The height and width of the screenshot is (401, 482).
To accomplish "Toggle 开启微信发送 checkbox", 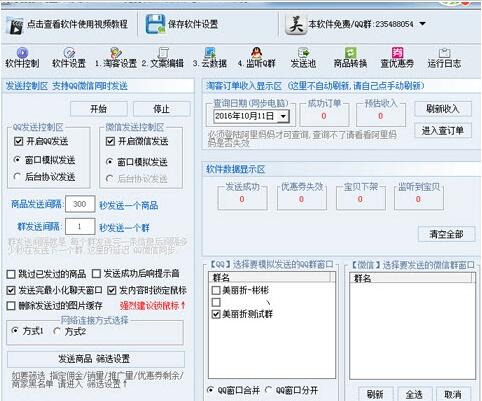I will point(110,141).
